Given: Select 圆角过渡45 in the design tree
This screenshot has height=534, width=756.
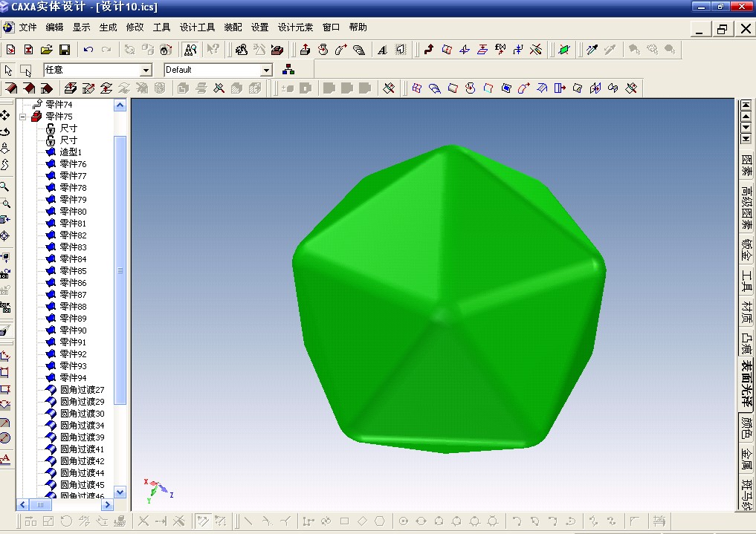Looking at the screenshot, I should (x=82, y=484).
